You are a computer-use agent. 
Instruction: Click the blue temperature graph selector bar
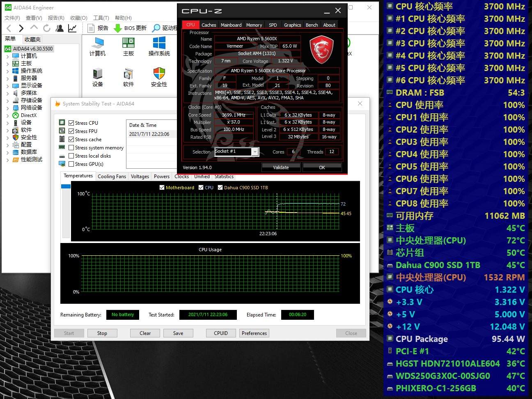click(66, 186)
